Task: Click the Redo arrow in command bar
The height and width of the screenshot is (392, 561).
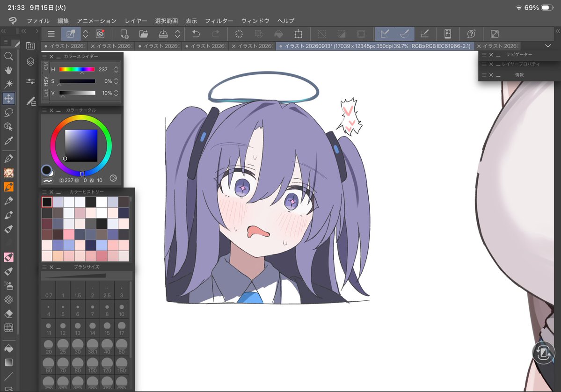Action: pos(215,34)
